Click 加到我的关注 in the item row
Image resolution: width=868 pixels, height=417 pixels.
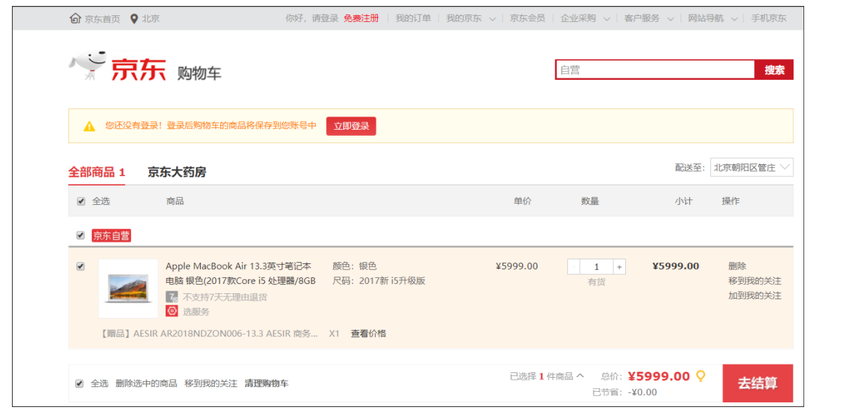tap(755, 295)
